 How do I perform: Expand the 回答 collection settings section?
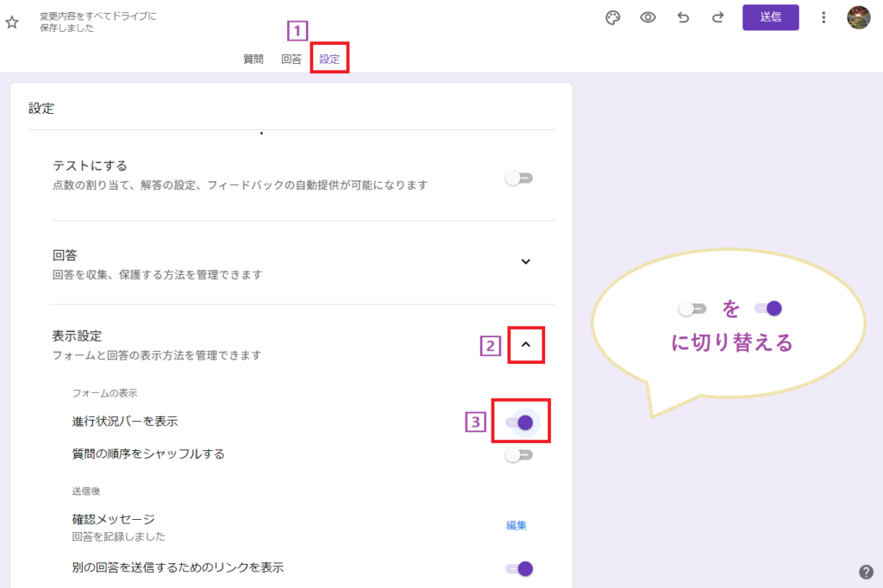click(526, 260)
